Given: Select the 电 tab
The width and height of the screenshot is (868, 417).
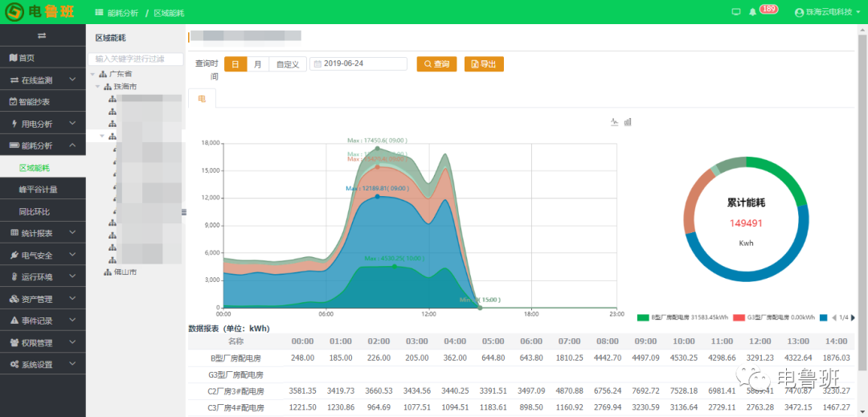Looking at the screenshot, I should 202,99.
